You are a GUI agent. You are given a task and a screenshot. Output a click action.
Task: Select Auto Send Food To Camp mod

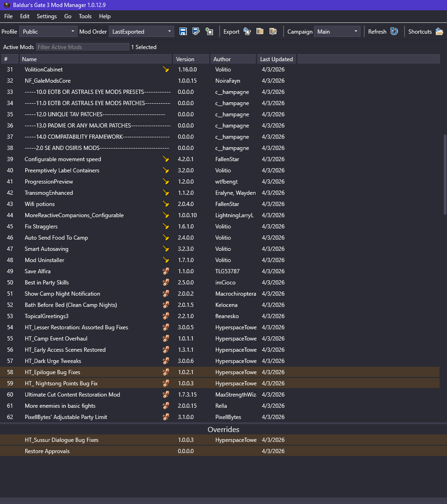[220, 238]
